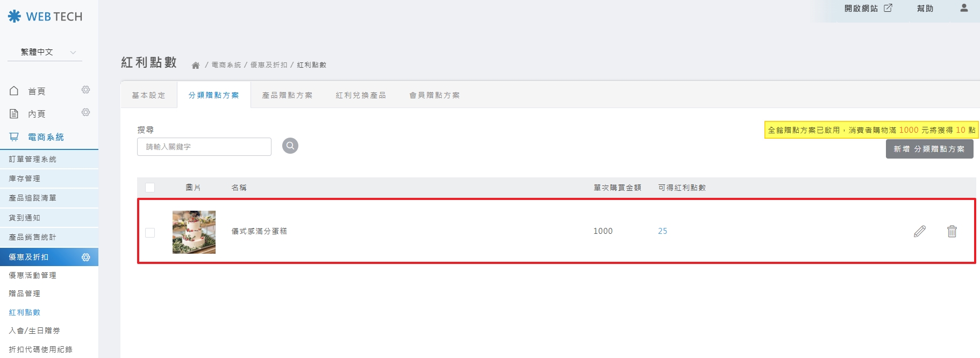
Task: Click the pencil edit icon for 儀式感滿分蛋糕
Action: [920, 231]
